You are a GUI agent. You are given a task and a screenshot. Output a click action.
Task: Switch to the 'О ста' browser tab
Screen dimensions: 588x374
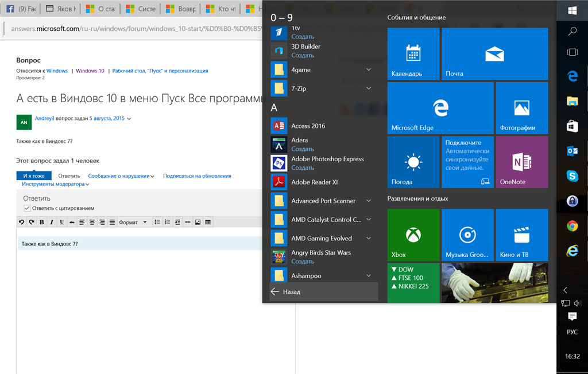tap(100, 9)
